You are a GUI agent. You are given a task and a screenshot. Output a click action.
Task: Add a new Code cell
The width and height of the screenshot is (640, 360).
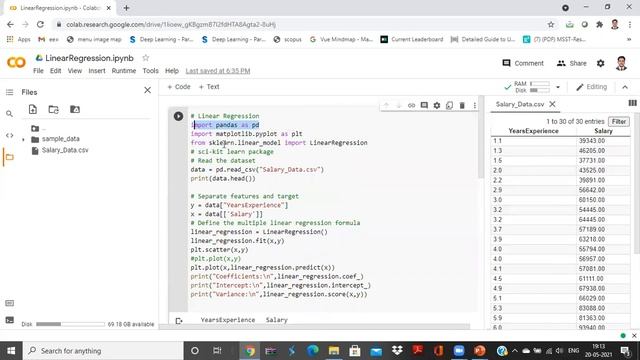click(x=179, y=87)
